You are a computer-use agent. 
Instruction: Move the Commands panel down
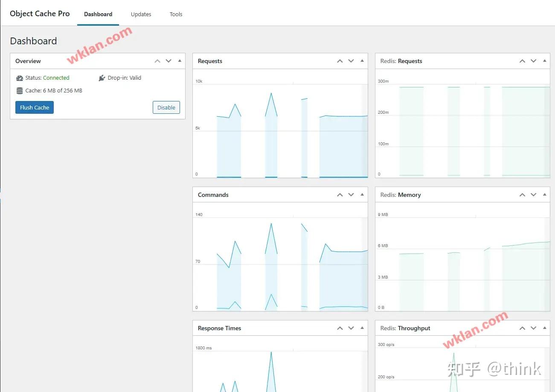(351, 195)
